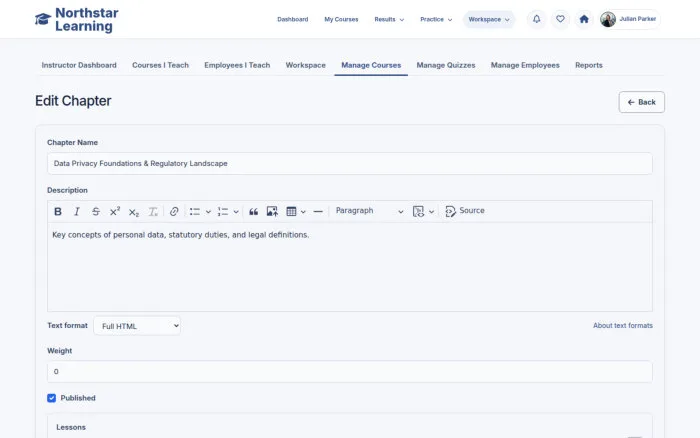Expand the Practice menu
Image resolution: width=700 pixels, height=438 pixels.
436,20
